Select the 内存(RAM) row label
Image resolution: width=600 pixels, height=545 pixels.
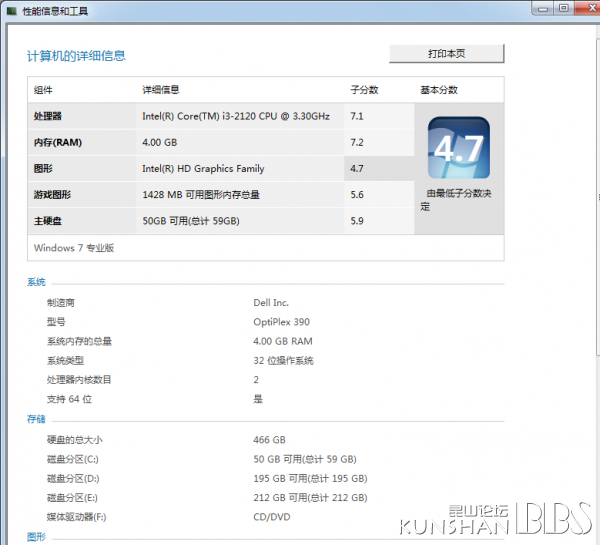[58, 142]
